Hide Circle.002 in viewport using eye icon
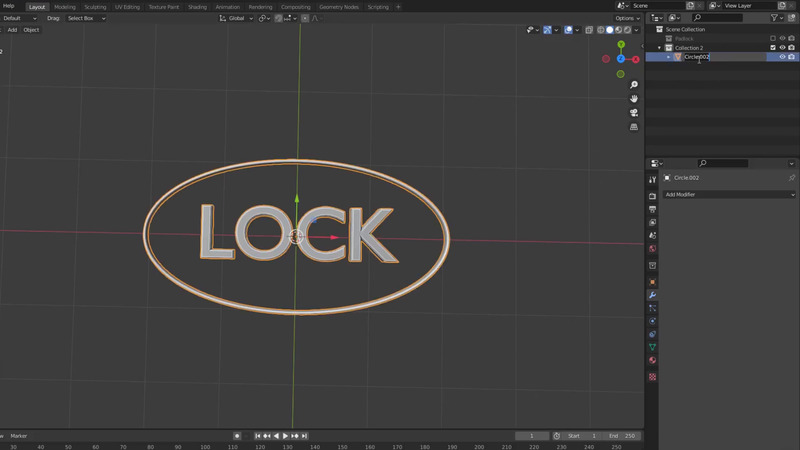The width and height of the screenshot is (800, 450). pos(782,57)
